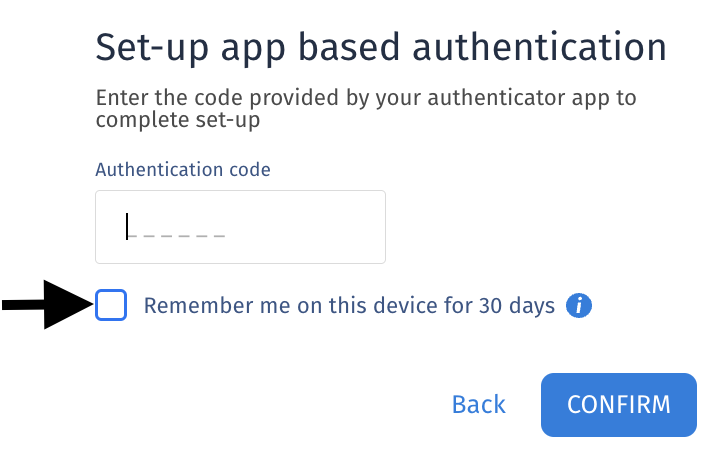Enable remembering this device for 30 days
714x456 pixels.
(x=111, y=305)
